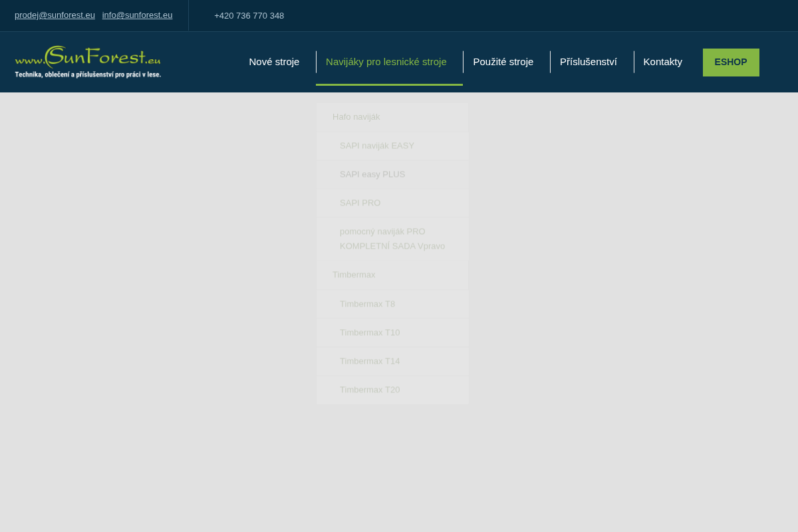This screenshot has height=532, width=798.
Task: Email prodej@sunforest.eu link
Action: [x=55, y=15]
